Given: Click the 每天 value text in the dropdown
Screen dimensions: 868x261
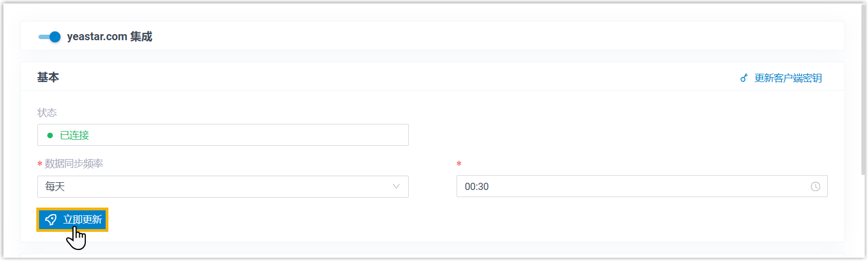Looking at the screenshot, I should click(x=55, y=187).
